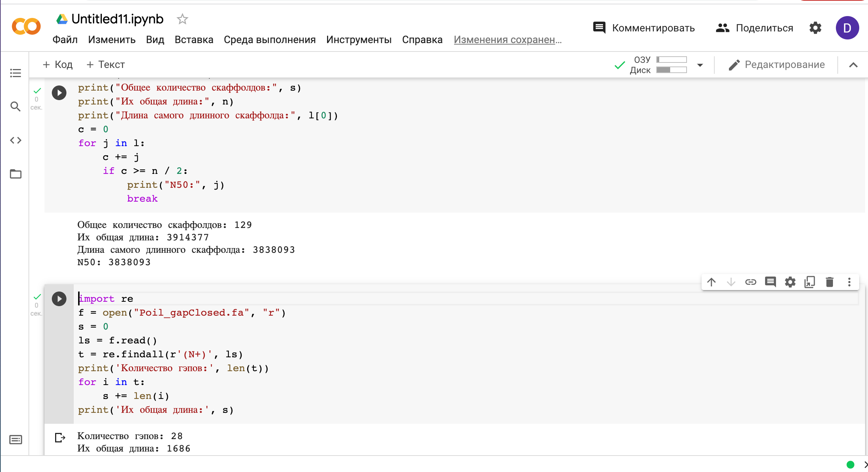Star the Untitled11.ipynb notebook
This screenshot has width=868, height=472.
coord(182,19)
